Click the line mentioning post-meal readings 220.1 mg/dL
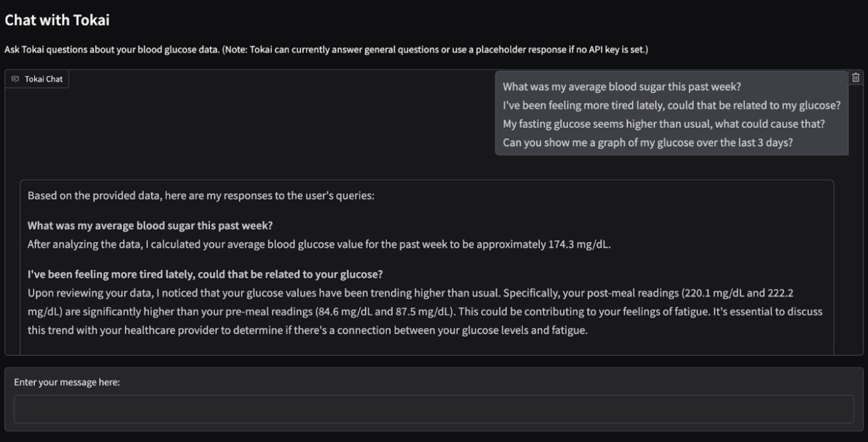This screenshot has height=442, width=868. (410, 293)
